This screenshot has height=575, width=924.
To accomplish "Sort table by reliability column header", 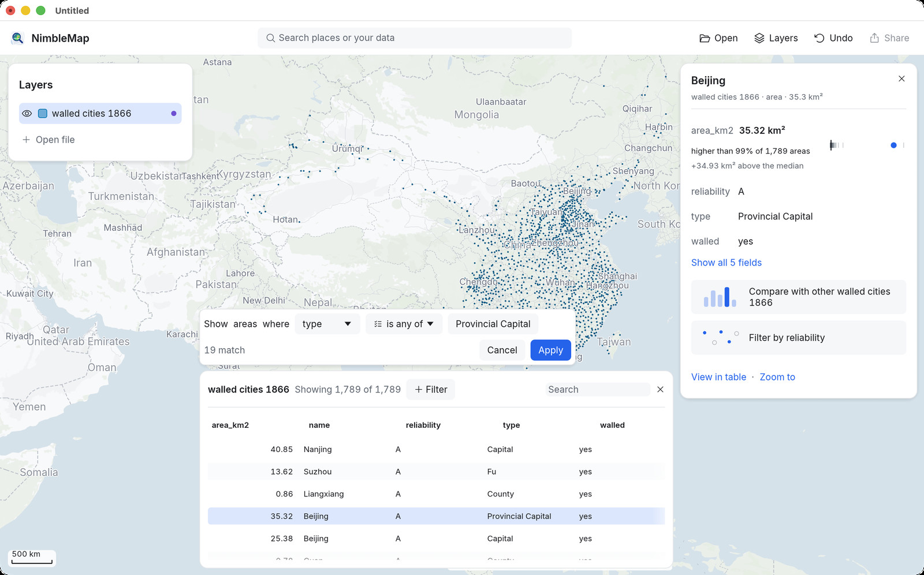I will (423, 425).
